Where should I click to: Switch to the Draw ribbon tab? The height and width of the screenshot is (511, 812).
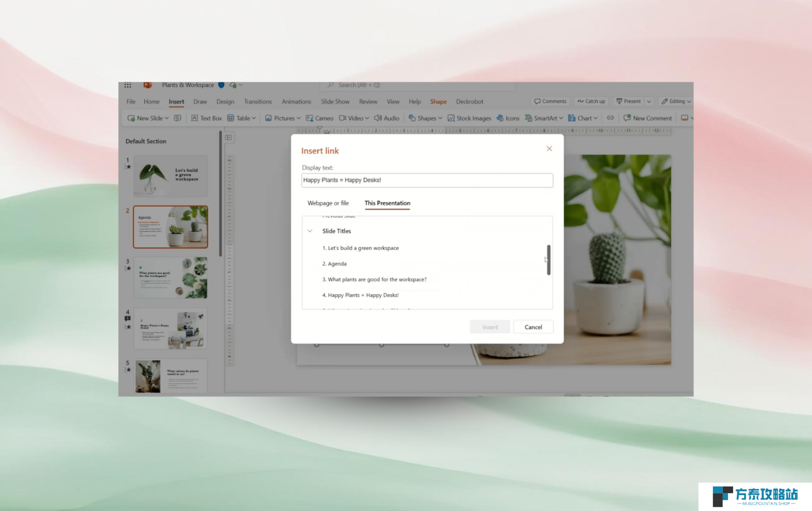tap(200, 102)
